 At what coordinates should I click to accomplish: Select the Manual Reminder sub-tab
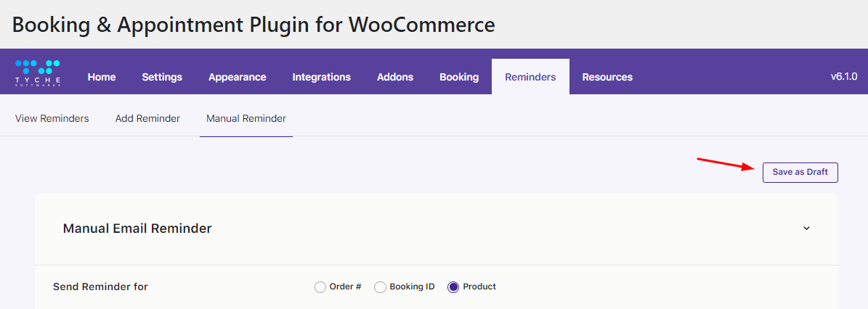[x=246, y=118]
